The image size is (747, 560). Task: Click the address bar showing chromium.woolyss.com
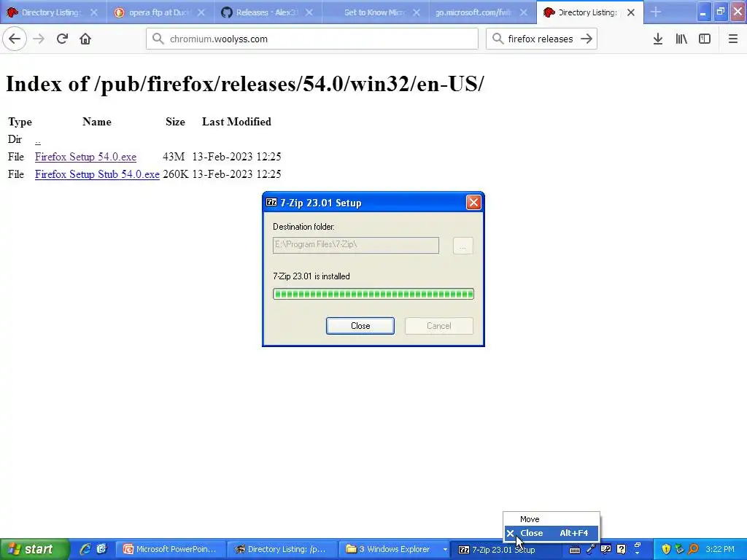point(312,39)
